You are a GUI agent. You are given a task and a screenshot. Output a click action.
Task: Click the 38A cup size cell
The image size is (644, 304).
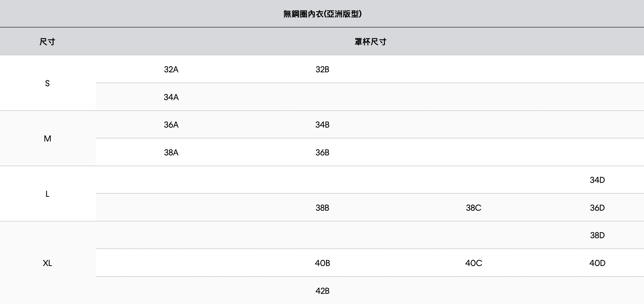171,153
